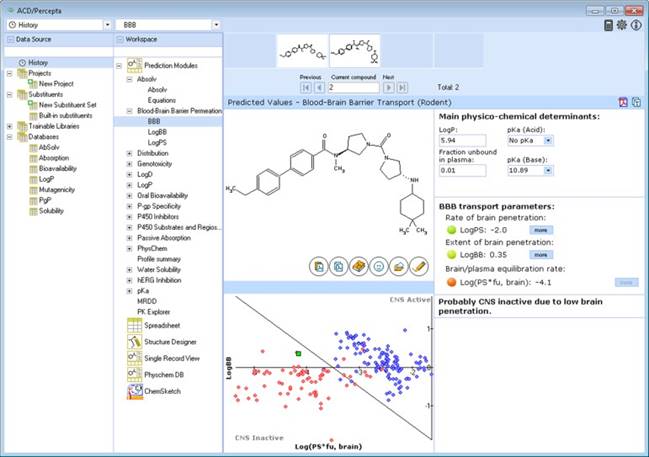Open the Structure Designer tool

163,341
